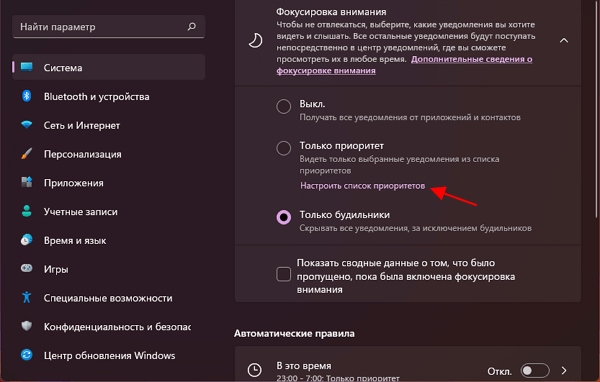Click the Откл. status label

(x=499, y=371)
